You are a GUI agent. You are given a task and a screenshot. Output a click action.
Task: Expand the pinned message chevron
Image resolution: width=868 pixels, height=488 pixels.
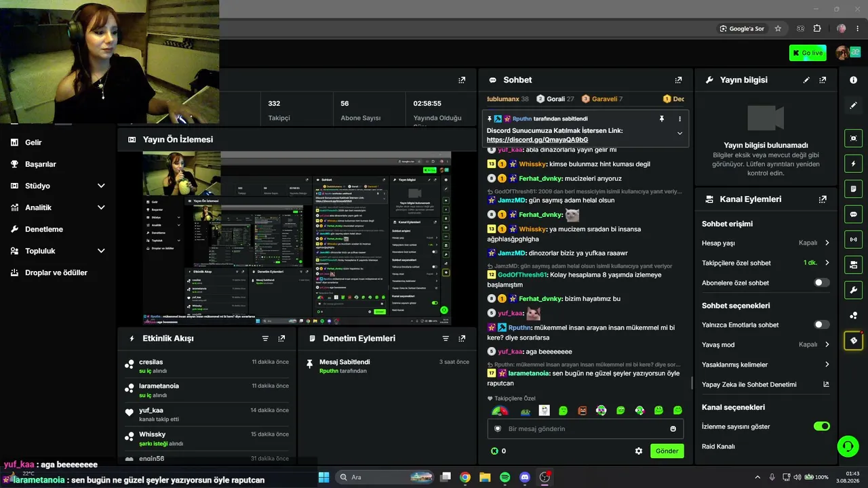tap(679, 134)
